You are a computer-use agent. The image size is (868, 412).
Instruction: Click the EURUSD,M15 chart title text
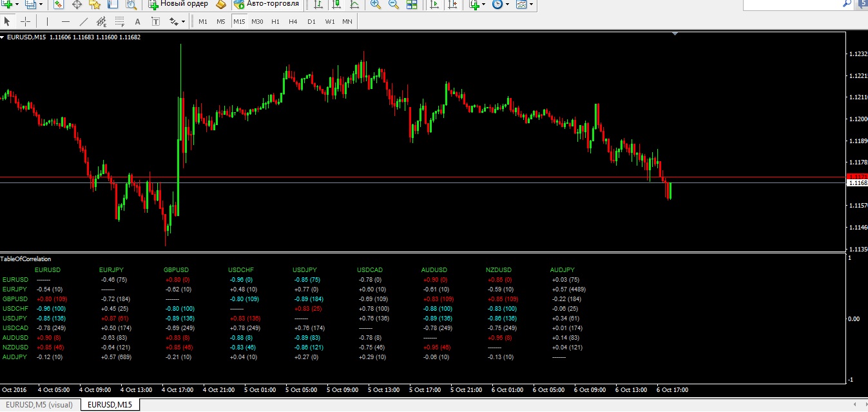[x=26, y=37]
